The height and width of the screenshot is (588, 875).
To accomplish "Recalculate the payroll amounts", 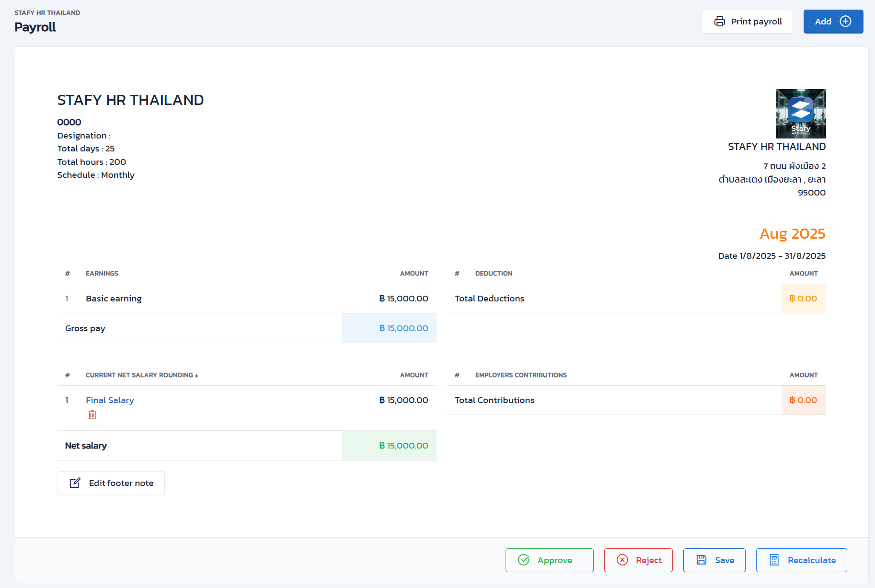I will [x=801, y=560].
